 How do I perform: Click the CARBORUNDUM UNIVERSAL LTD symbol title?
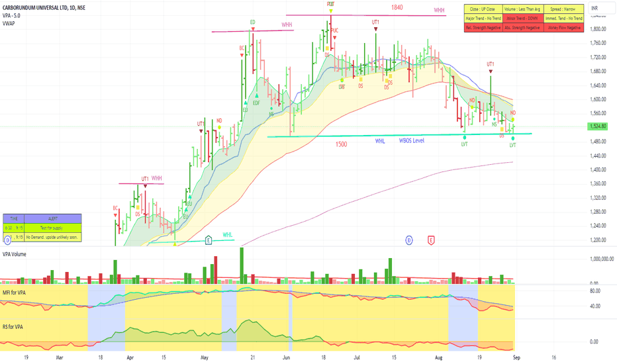click(44, 8)
